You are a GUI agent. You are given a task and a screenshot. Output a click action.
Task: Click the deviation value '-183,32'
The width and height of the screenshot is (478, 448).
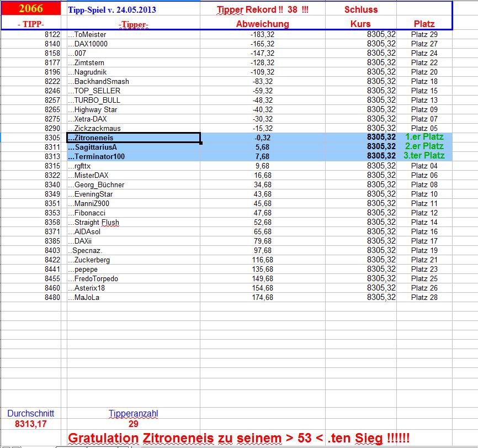[x=263, y=34]
